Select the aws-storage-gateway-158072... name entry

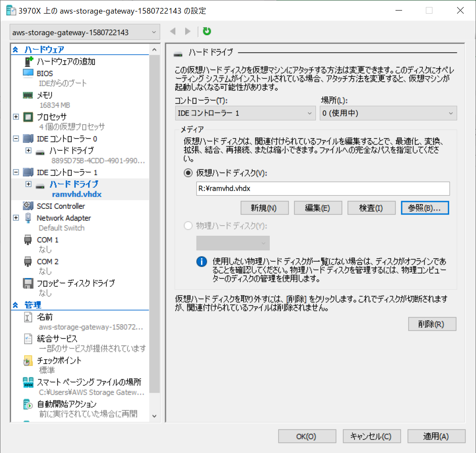[x=91, y=327]
